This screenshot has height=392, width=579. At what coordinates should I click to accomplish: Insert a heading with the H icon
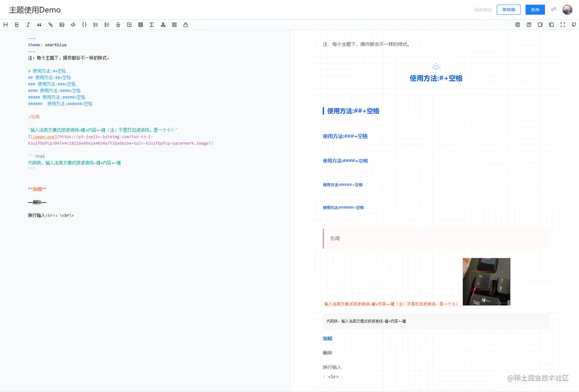pyautogui.click(x=6, y=24)
